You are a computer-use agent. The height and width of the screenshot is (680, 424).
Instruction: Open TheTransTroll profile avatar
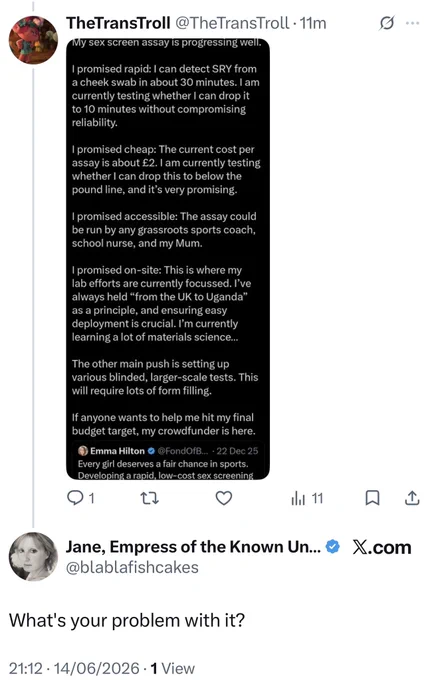click(33, 40)
